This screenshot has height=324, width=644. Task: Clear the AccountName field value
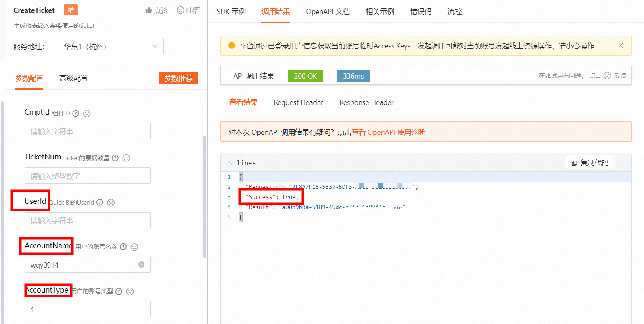point(141,265)
